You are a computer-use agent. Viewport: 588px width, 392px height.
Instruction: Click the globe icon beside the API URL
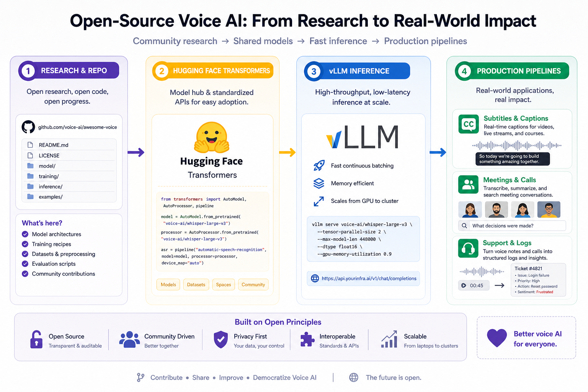tap(315, 278)
